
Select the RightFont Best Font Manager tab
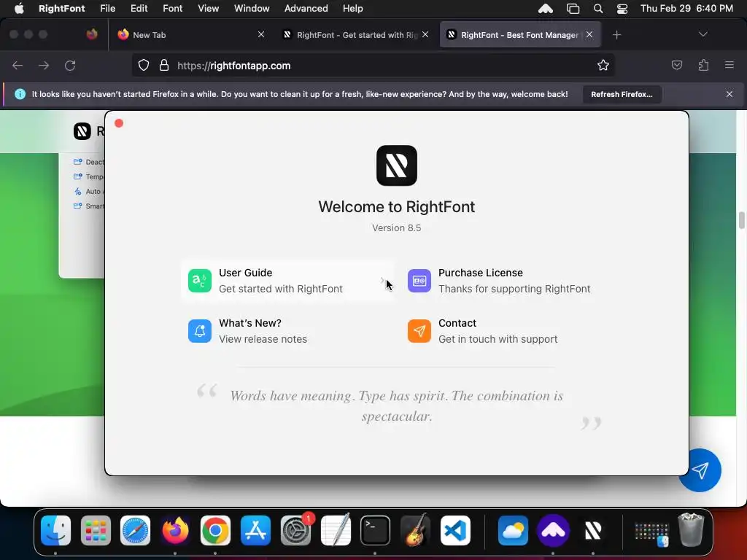coord(520,35)
